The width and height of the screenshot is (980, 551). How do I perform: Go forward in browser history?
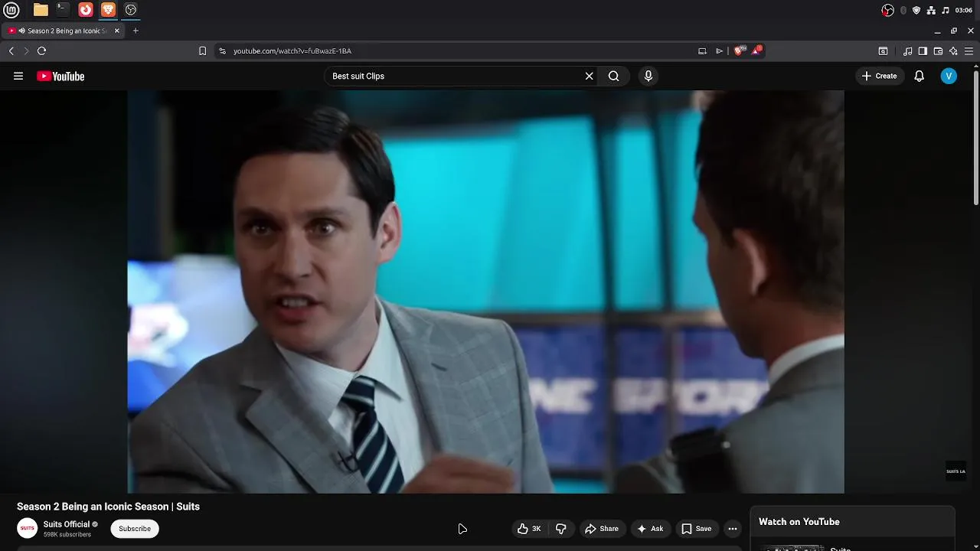(x=26, y=51)
